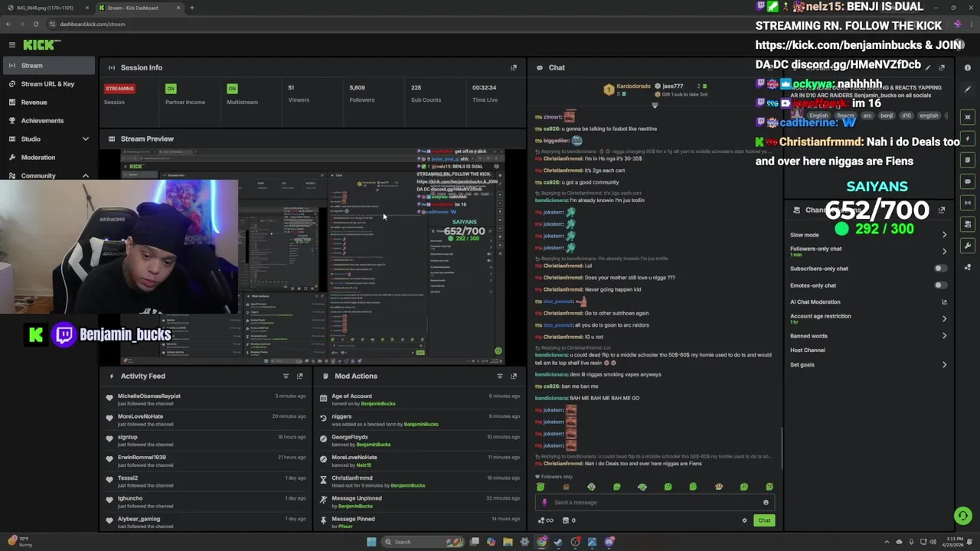Click the Stream Preview video
The image size is (980, 551).
[x=312, y=256]
